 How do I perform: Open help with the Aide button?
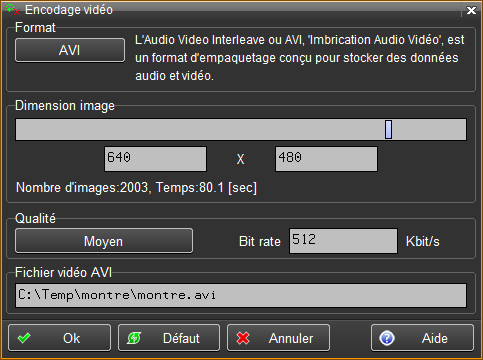[422, 338]
